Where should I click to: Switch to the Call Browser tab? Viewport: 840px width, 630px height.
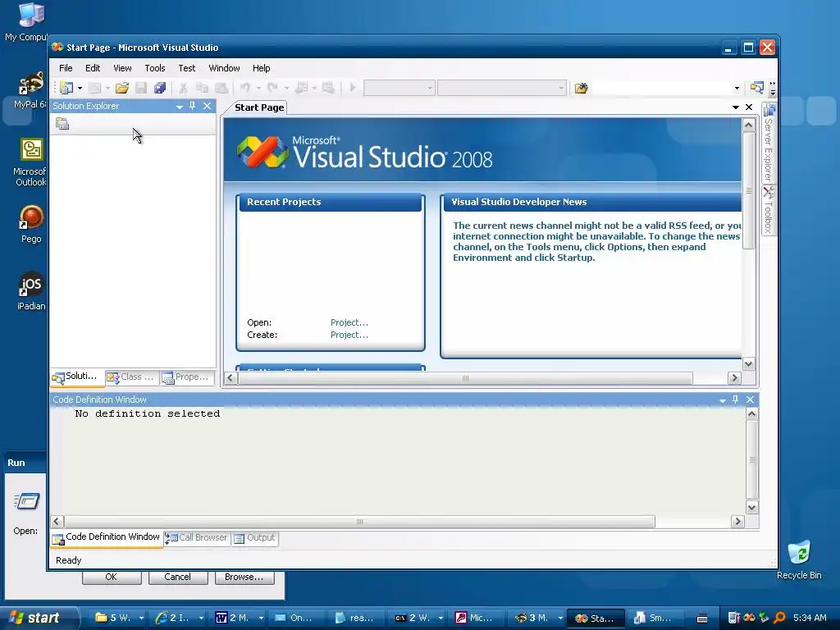pyautogui.click(x=197, y=538)
